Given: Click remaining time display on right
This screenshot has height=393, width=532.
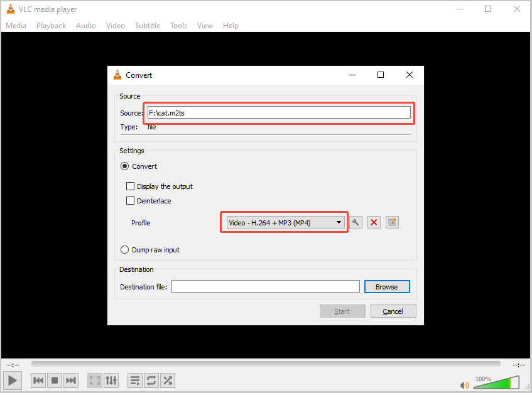Looking at the screenshot, I should point(519,365).
